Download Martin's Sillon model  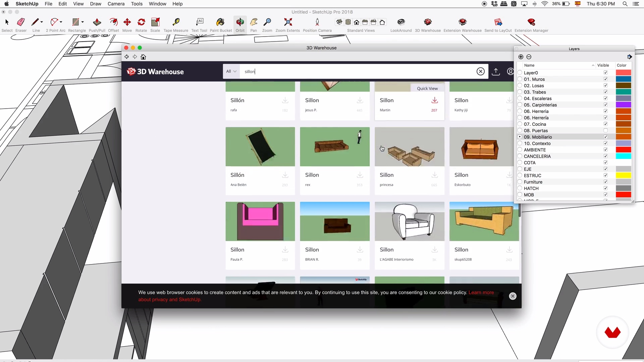435,100
